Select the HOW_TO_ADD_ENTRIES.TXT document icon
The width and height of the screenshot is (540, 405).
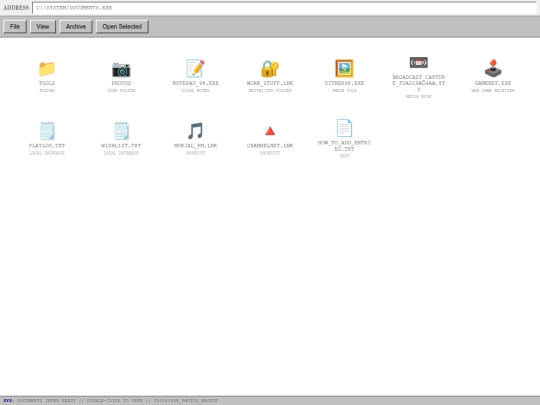[344, 128]
